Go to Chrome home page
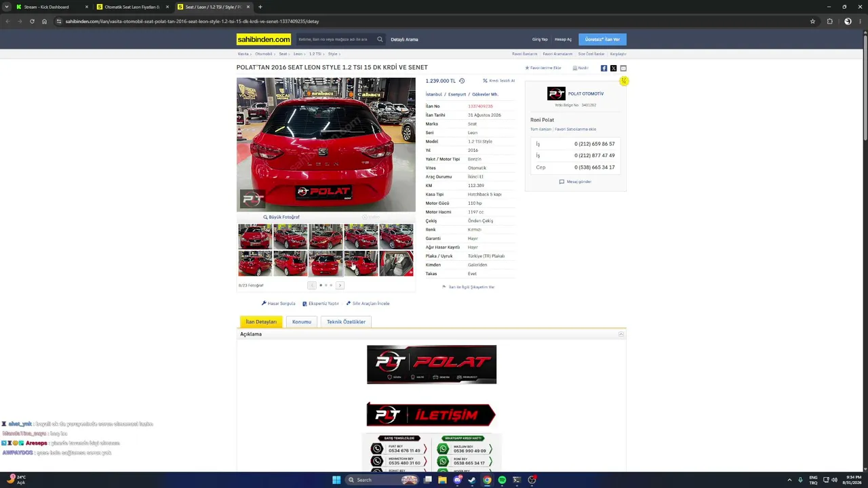This screenshot has height=488, width=868. pyautogui.click(x=44, y=21)
